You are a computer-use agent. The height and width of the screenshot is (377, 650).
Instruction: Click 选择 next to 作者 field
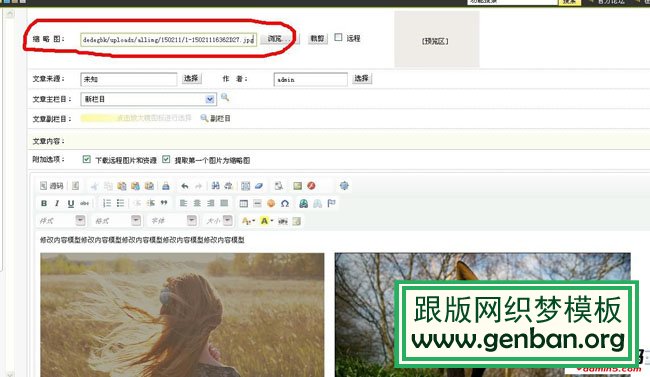pos(361,78)
